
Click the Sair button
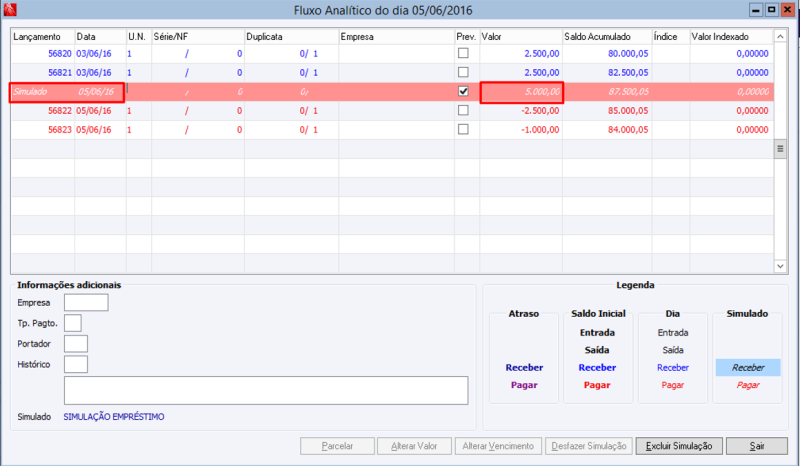click(x=757, y=446)
